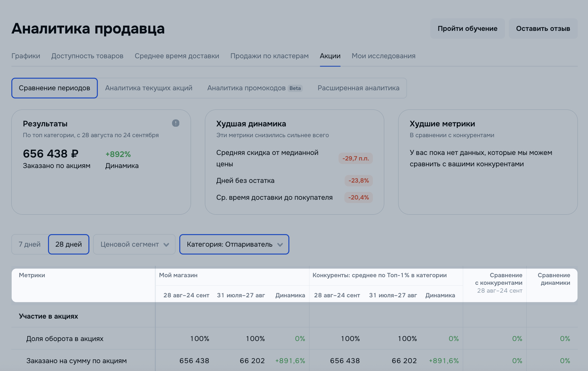Image resolution: width=588 pixels, height=371 pixels.
Task: Switch to Доступность товаров tab
Action: [x=87, y=56]
